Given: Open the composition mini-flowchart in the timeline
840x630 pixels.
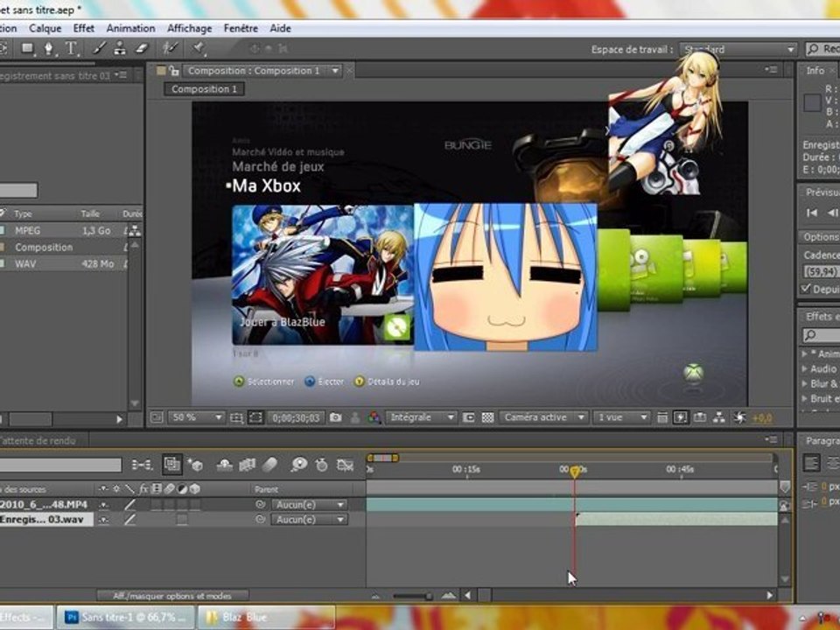Looking at the screenshot, I should (142, 465).
